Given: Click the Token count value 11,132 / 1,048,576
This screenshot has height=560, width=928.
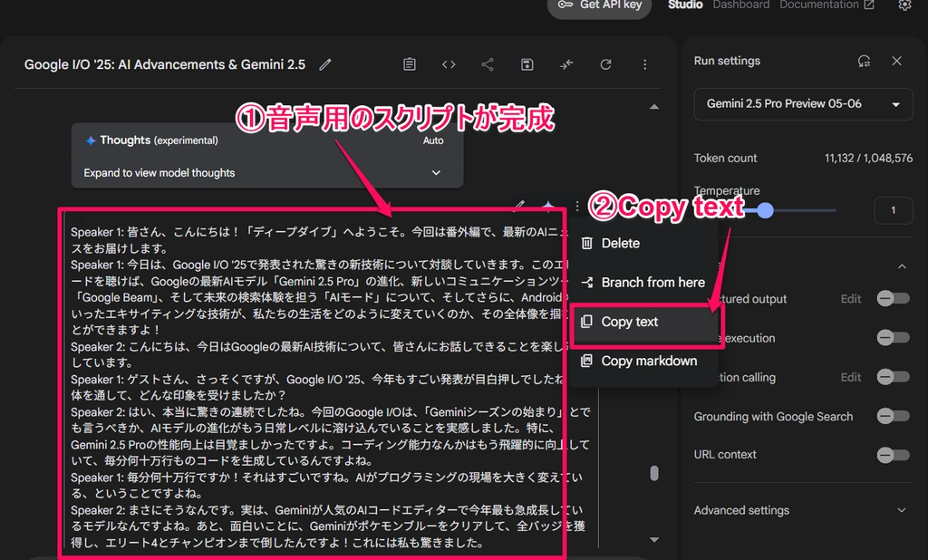Looking at the screenshot, I should 868,158.
